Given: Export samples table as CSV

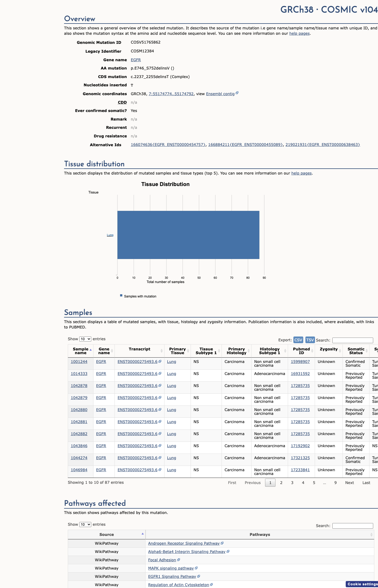Looking at the screenshot, I should pos(298,340).
